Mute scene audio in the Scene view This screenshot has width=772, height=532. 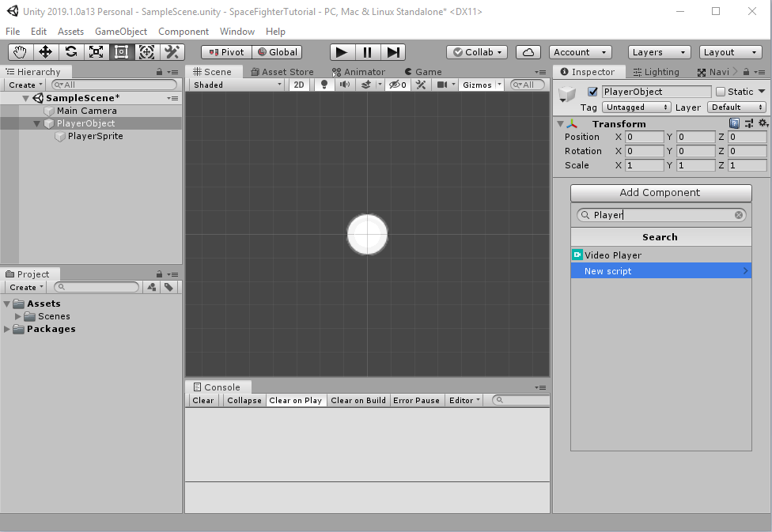coord(343,85)
